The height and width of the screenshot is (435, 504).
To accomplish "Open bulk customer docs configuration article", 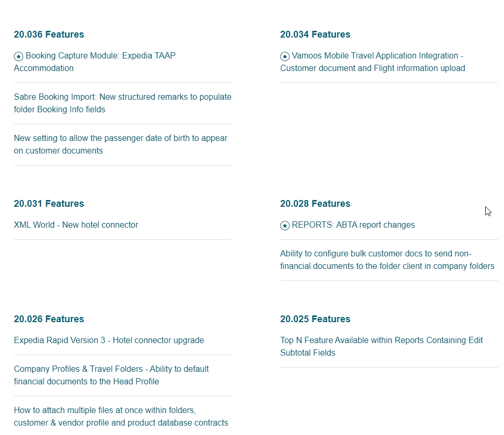I will point(387,260).
